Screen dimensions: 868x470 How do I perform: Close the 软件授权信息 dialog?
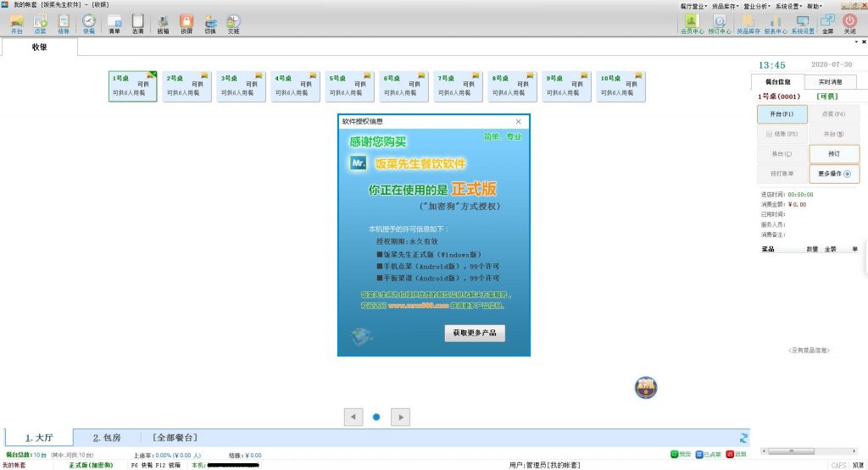click(518, 122)
